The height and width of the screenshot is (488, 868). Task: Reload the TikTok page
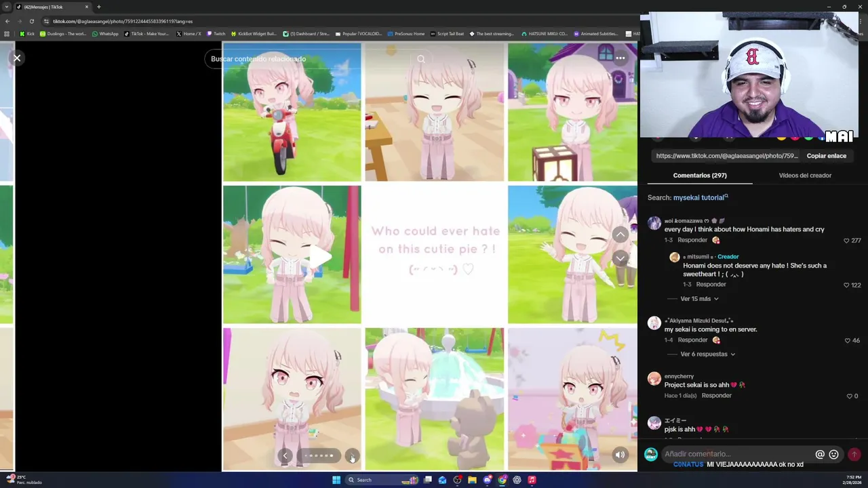point(31,21)
